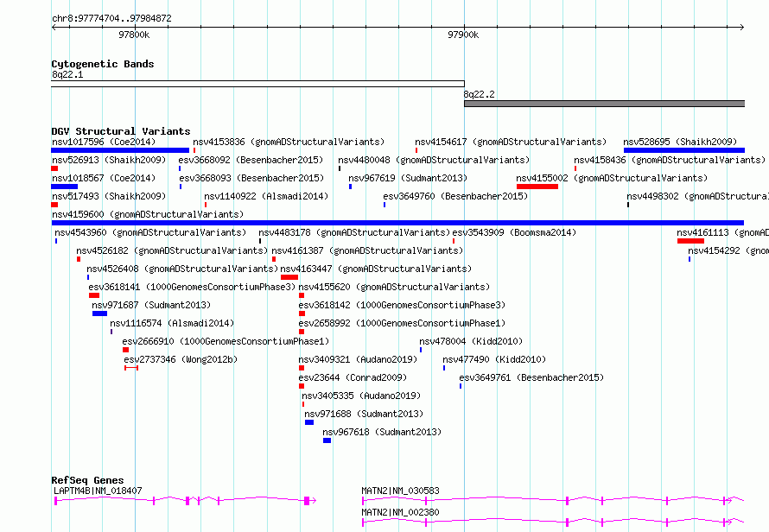Viewport: 769px width, 532px height.
Task: Click esv3649761 (Besenbacher2015) label
Action: point(531,377)
